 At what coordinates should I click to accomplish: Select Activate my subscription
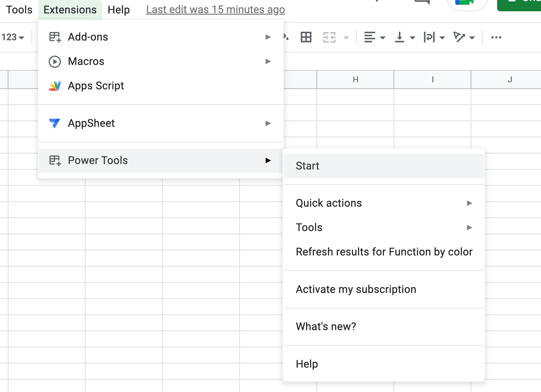[x=384, y=289]
